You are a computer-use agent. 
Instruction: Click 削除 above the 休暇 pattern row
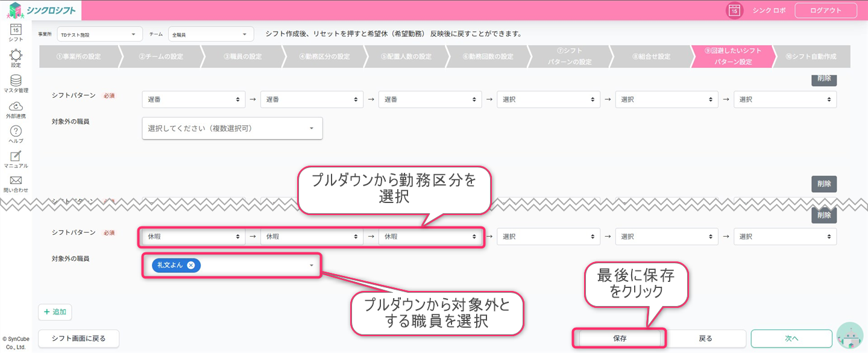tap(824, 216)
